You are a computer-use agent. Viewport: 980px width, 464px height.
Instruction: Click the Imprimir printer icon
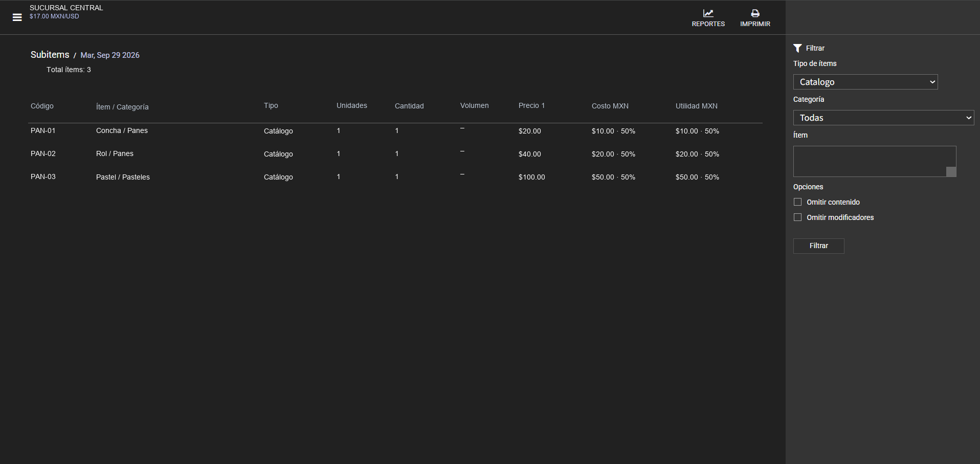point(755,13)
